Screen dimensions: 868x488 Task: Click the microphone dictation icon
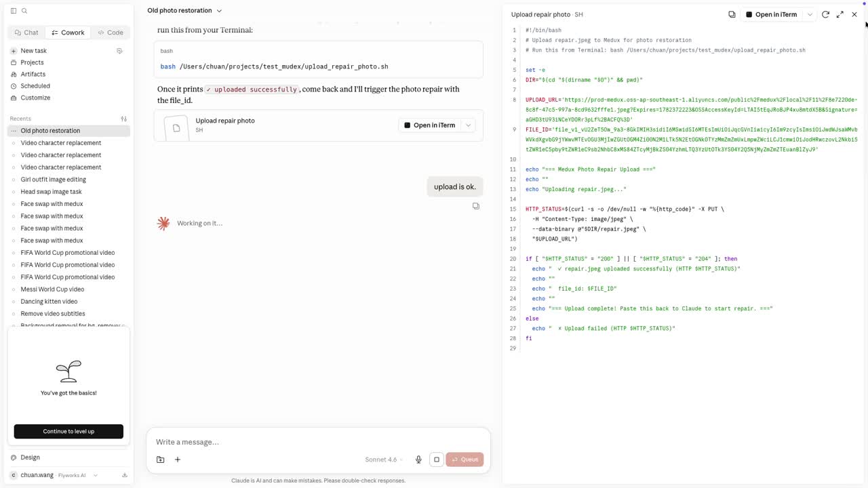418,460
